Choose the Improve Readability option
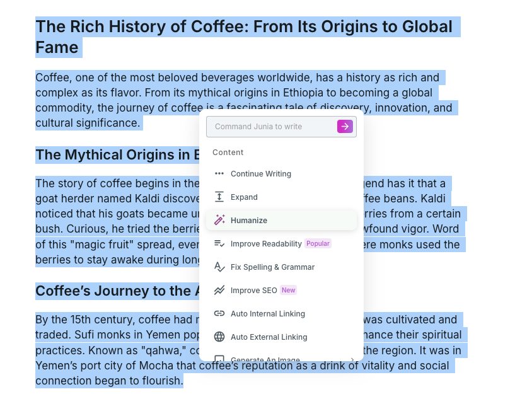The width and height of the screenshot is (532, 399). (281, 243)
